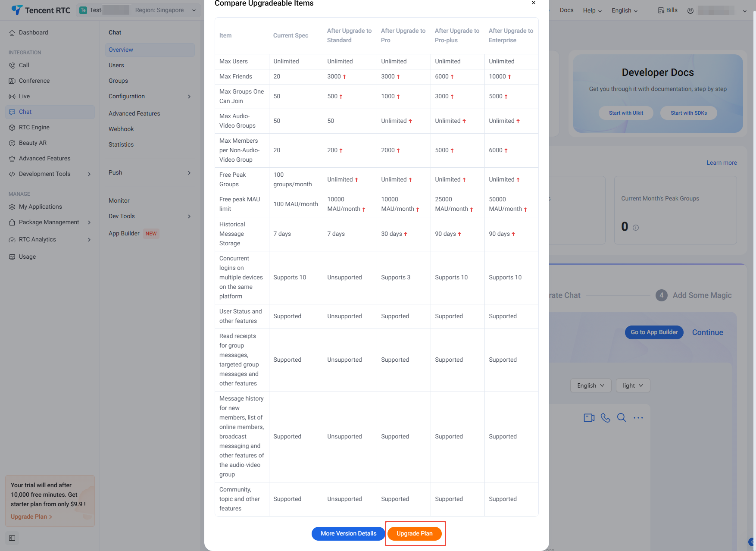
Task: Expand the Help menu in header
Action: [592, 10]
